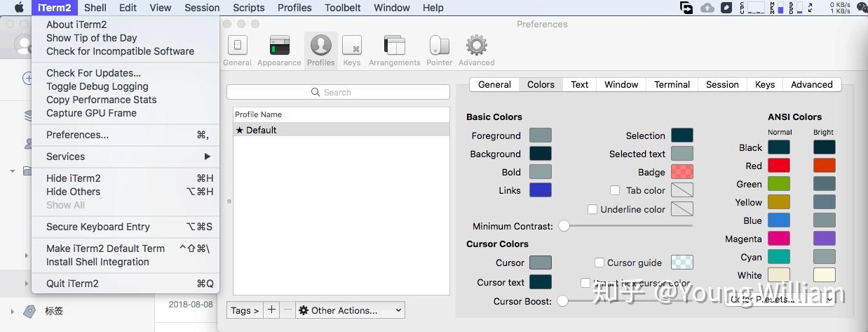Open the Arrangements preferences pane icon

coord(395,50)
